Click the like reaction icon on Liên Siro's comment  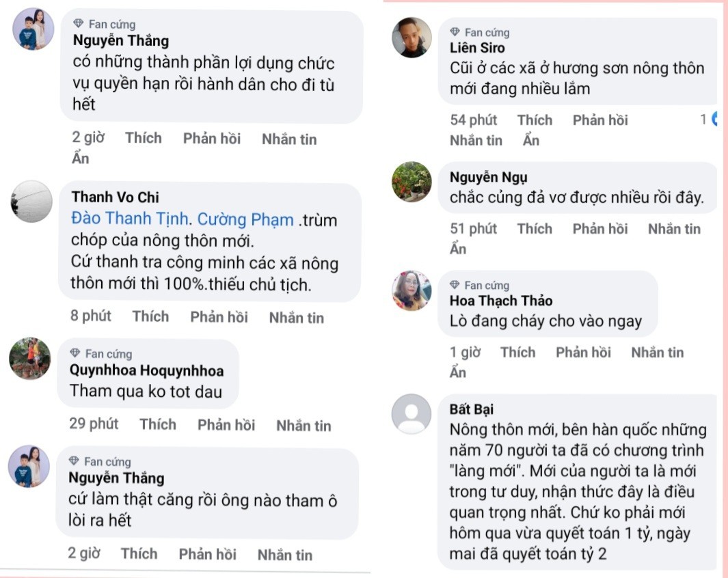tap(715, 120)
